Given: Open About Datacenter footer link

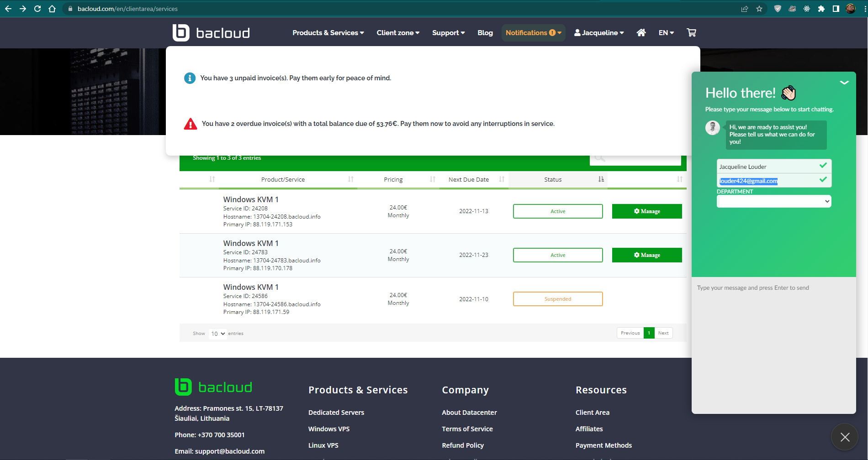Looking at the screenshot, I should click(x=469, y=413).
